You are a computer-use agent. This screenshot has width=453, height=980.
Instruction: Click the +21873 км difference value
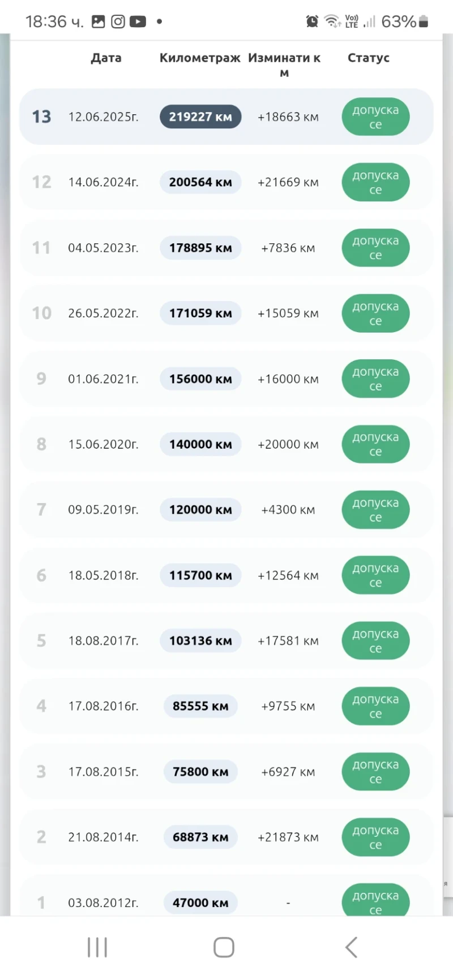(288, 837)
